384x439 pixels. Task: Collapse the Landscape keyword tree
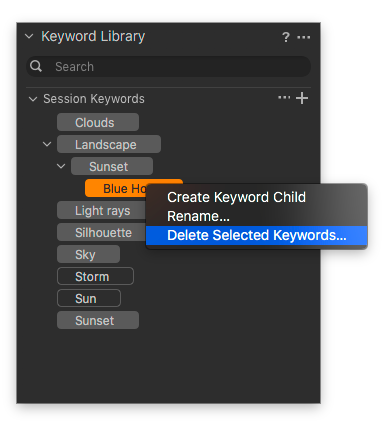[x=47, y=144]
